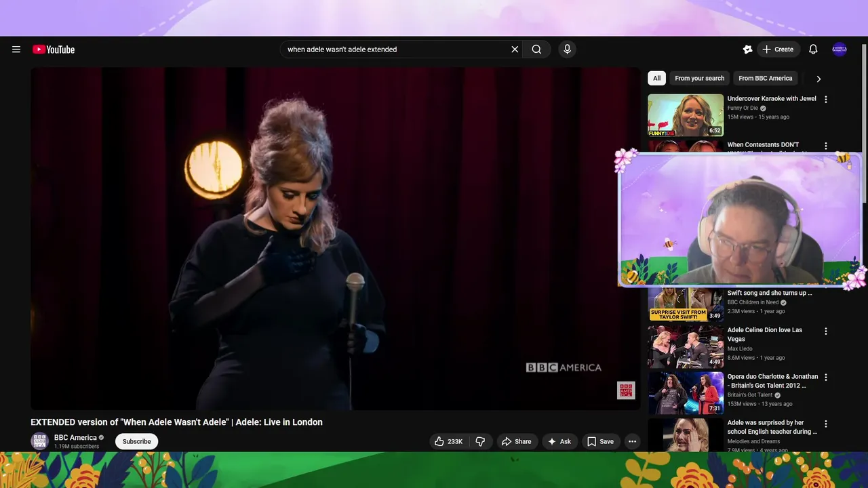Viewport: 868px width, 488px height.
Task: Start voice search with microphone icon
Action: pyautogui.click(x=568, y=49)
